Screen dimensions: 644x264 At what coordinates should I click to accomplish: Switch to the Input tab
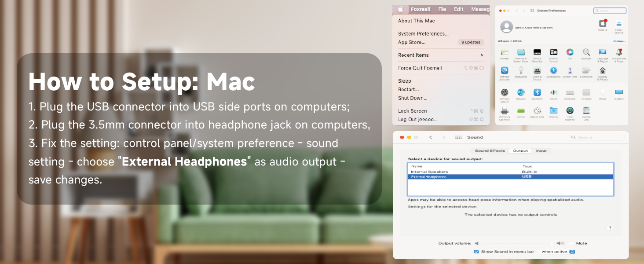click(541, 151)
